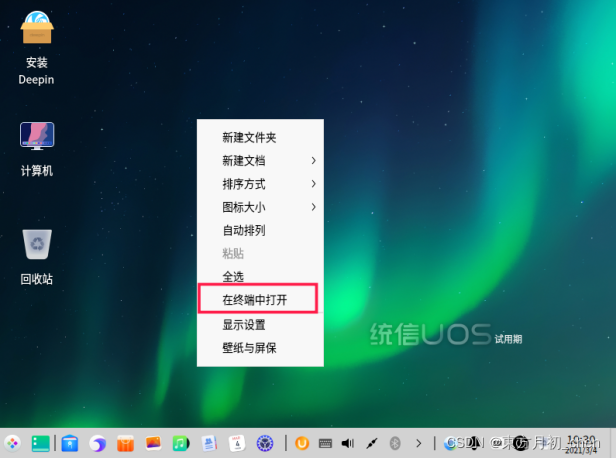This screenshot has width=616, height=459.
Task: Choose 图标大小 in context menu
Action: click(260, 207)
